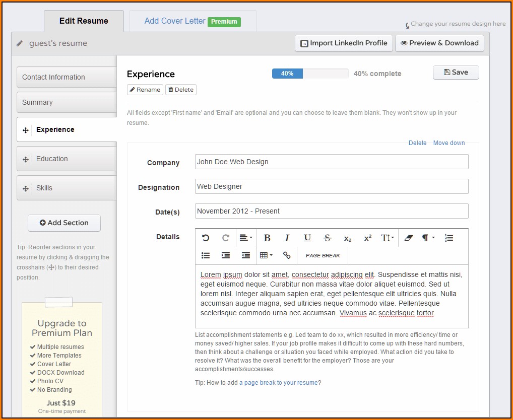Click the Preview & Download button
This screenshot has width=513, height=420.
(439, 43)
